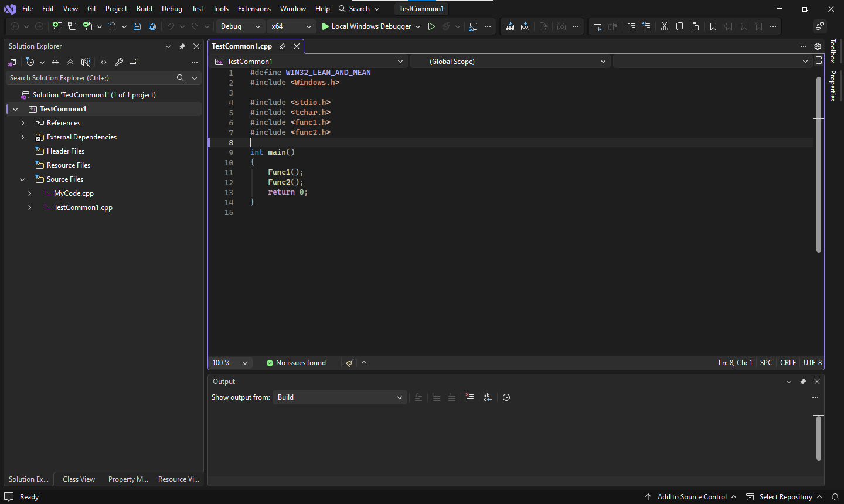Viewport: 844px width, 504px height.
Task: Toggle Show All Files in Solution Explorer
Action: point(86,62)
